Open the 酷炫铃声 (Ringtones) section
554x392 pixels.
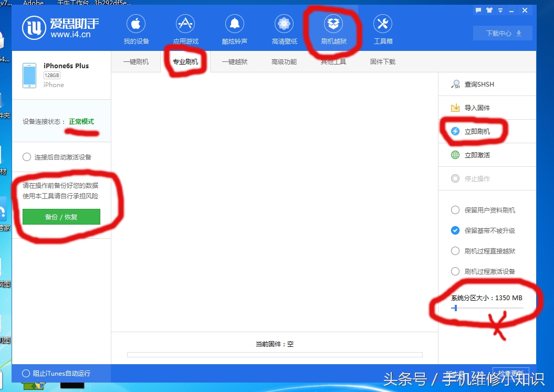[x=234, y=29]
